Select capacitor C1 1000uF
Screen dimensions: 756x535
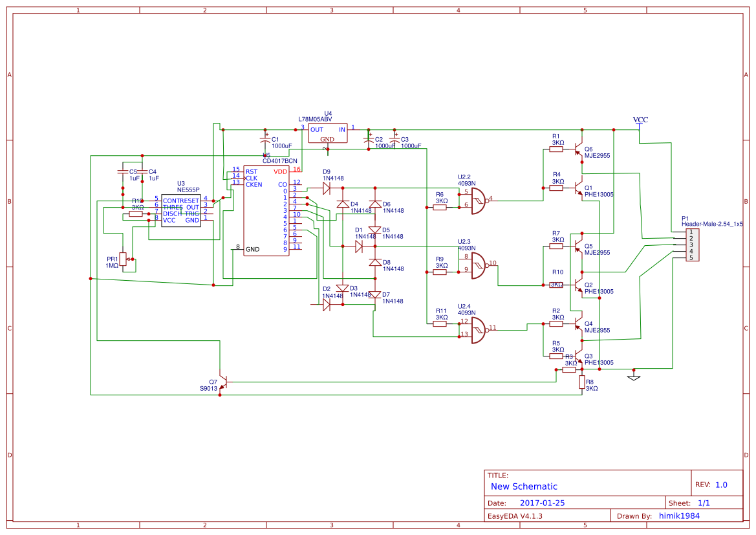[265, 141]
